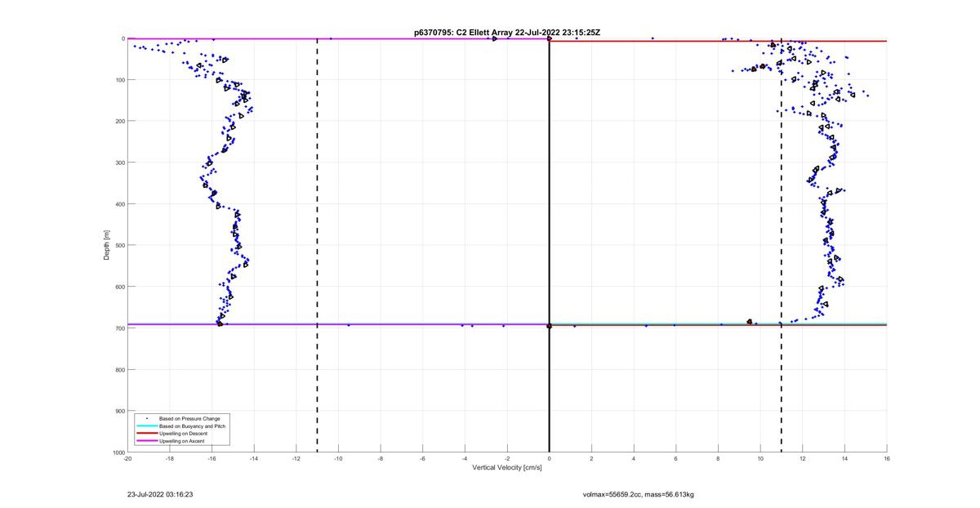Click the cyan line sample in the legend
Screen dimensions: 980x508
tap(146, 426)
